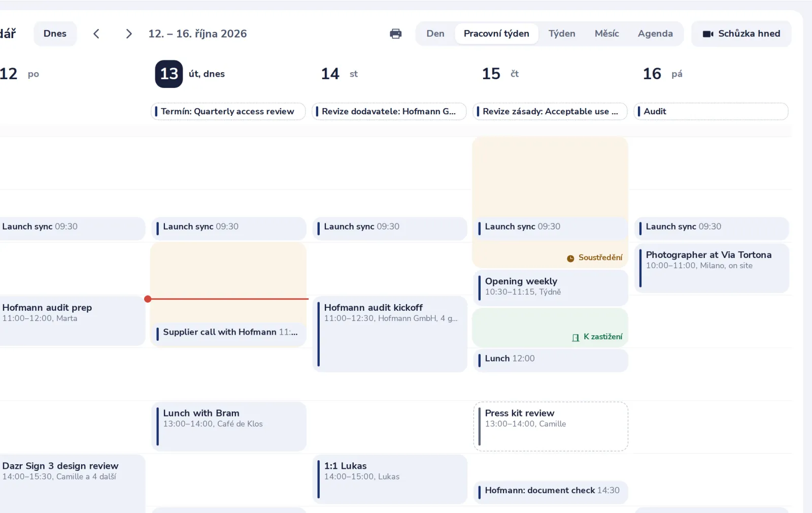Switch to Týden view
Viewport: 812px width, 513px height.
[x=562, y=34]
